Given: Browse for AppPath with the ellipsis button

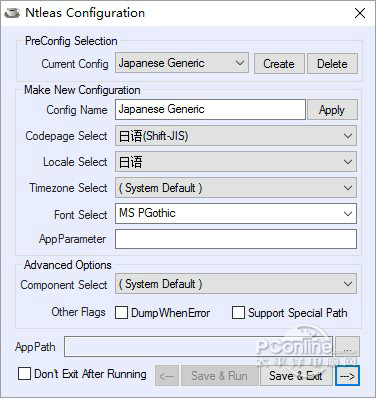Looking at the screenshot, I should tap(347, 347).
